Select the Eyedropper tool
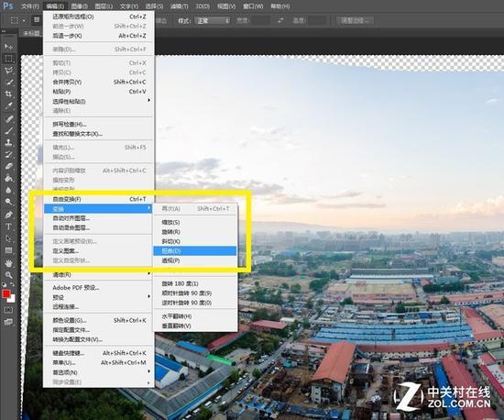The width and height of the screenshot is (504, 420). pyautogui.click(x=8, y=105)
